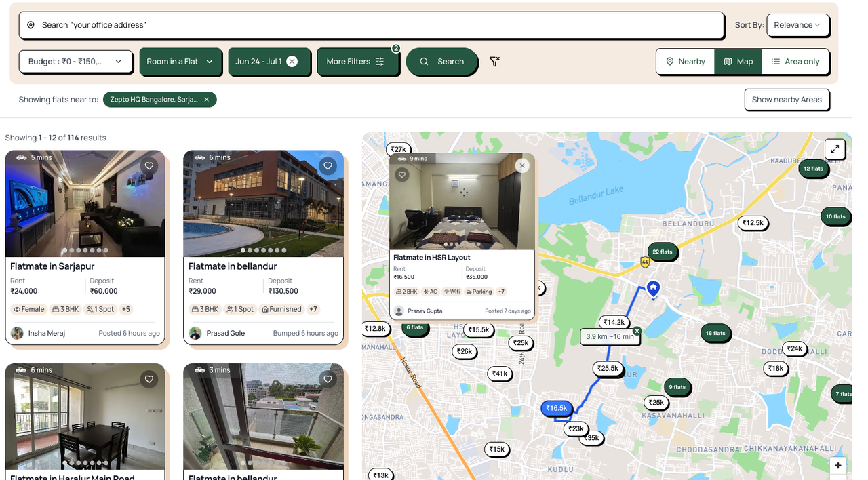
Task: Select the Map view tab
Action: (738, 62)
